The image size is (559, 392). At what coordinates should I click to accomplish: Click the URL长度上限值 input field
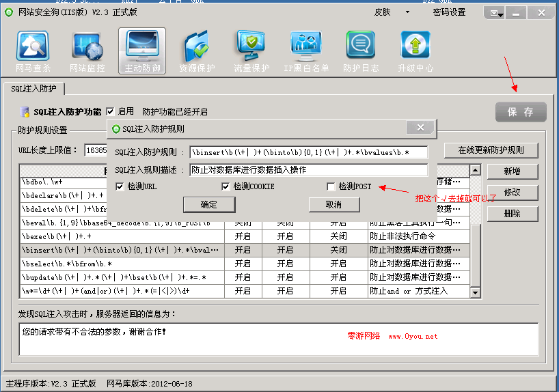(96, 150)
